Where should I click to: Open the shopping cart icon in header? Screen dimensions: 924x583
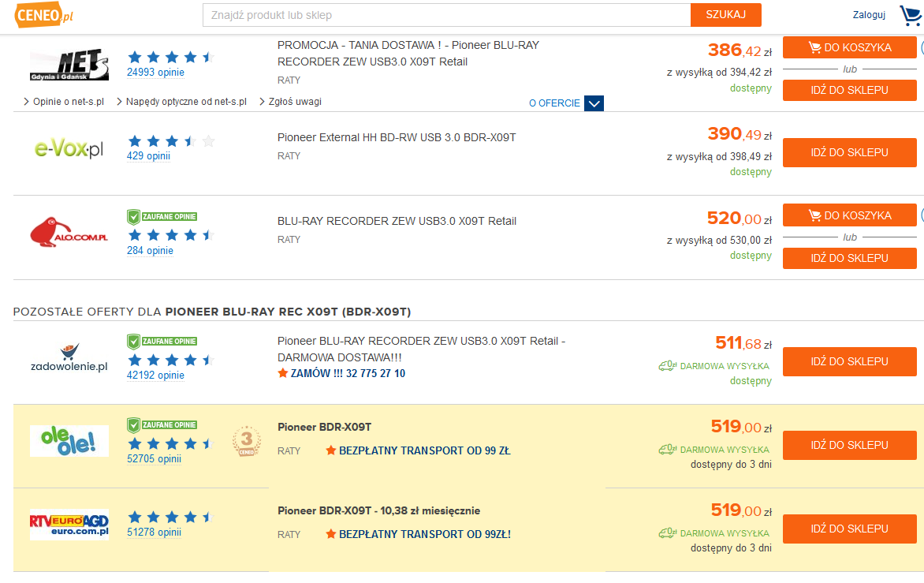coord(911,15)
